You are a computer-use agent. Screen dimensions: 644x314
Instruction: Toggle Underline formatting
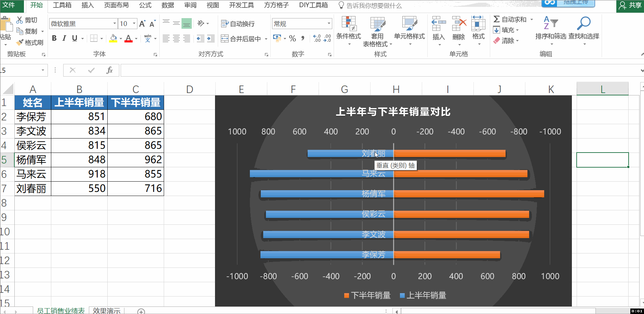[75, 38]
